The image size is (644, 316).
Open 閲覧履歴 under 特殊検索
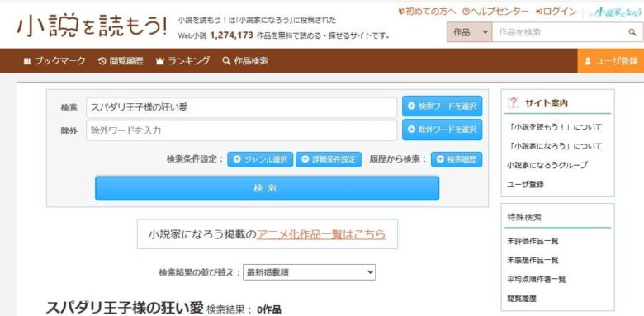click(522, 299)
